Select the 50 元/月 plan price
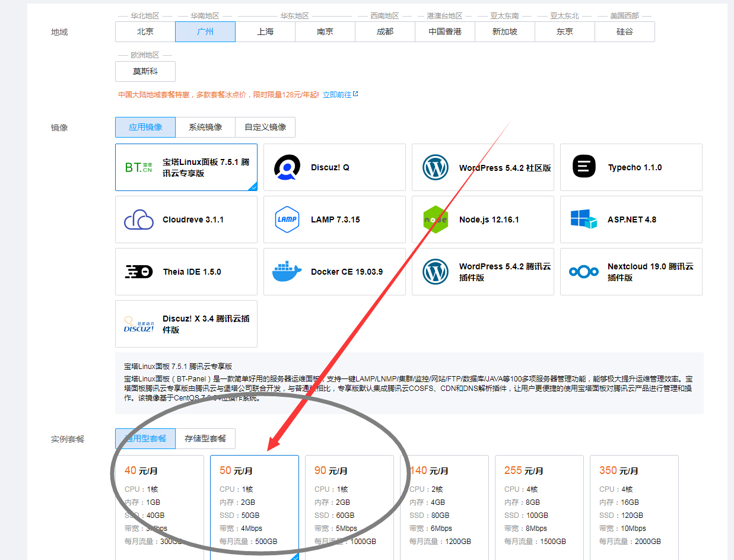 (236, 471)
